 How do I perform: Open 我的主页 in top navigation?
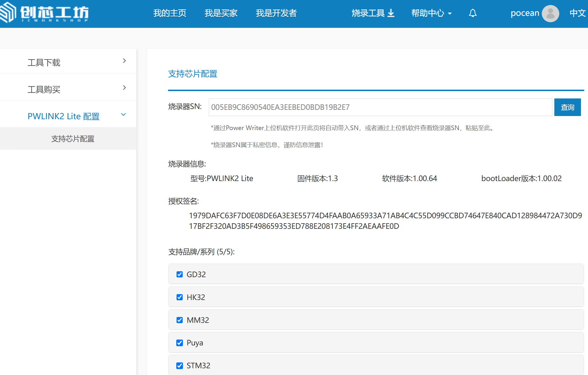(170, 13)
